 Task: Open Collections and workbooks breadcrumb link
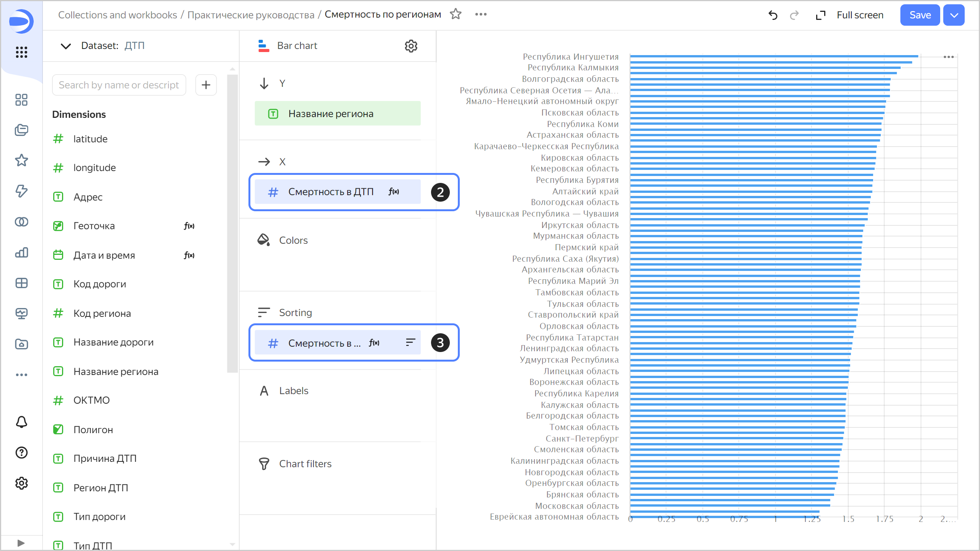click(x=118, y=15)
